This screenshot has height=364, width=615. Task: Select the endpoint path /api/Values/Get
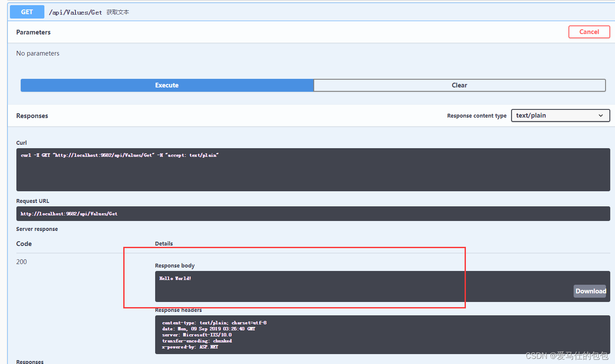75,12
